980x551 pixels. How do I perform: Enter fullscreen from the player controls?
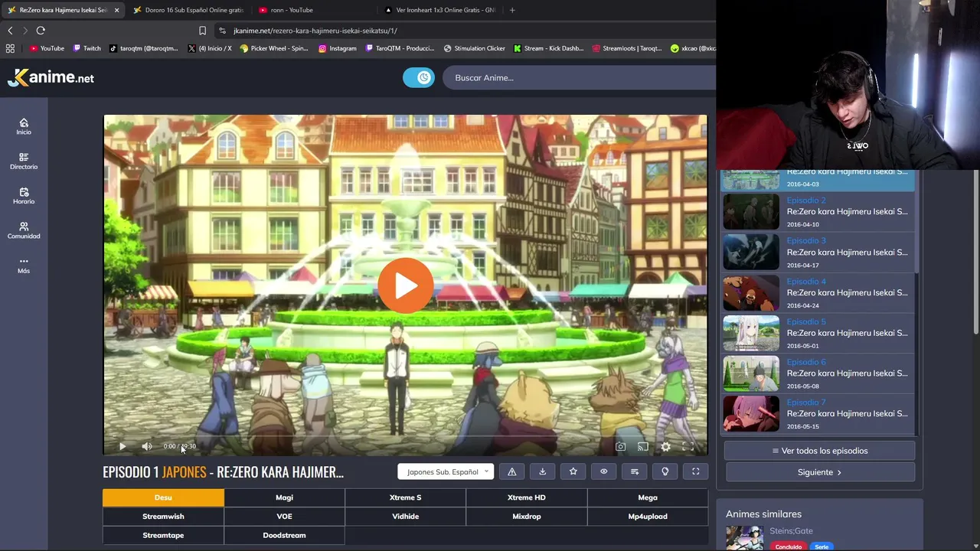pos(688,447)
